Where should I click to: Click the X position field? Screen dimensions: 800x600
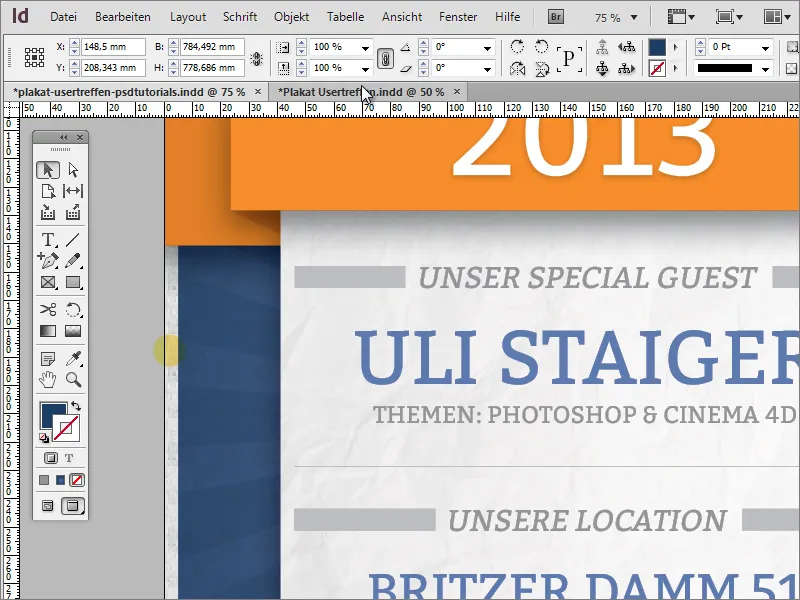[113, 46]
